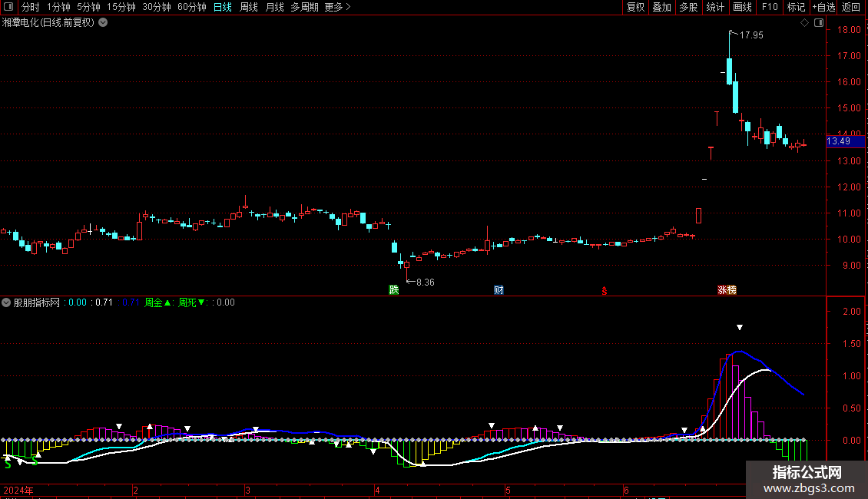Select the 日线 daily period
The height and width of the screenshot is (499, 868).
pos(223,7)
